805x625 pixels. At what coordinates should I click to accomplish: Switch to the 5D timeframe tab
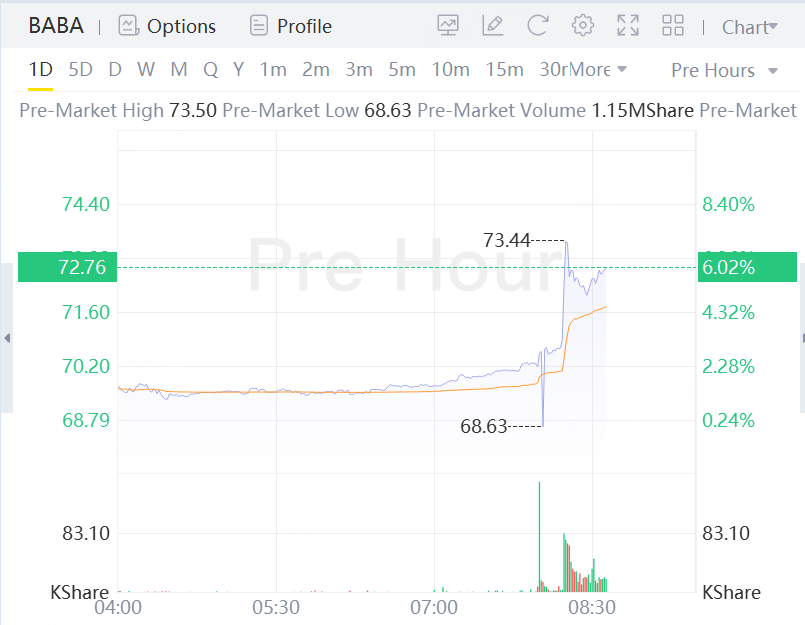[80, 69]
